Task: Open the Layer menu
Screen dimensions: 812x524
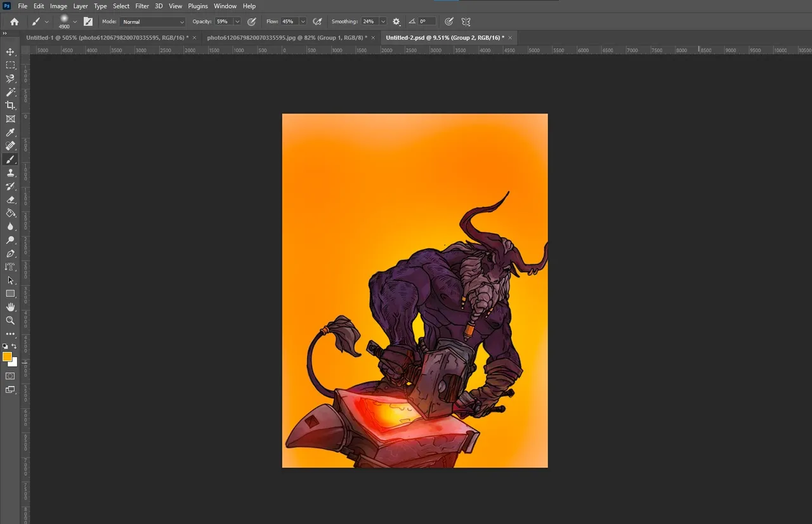Action: click(x=81, y=6)
